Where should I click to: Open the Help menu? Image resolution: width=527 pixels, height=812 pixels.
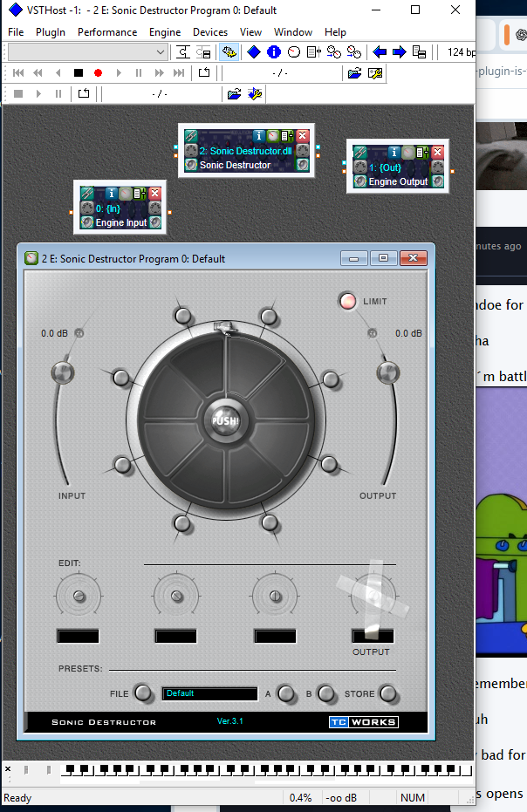tap(335, 32)
